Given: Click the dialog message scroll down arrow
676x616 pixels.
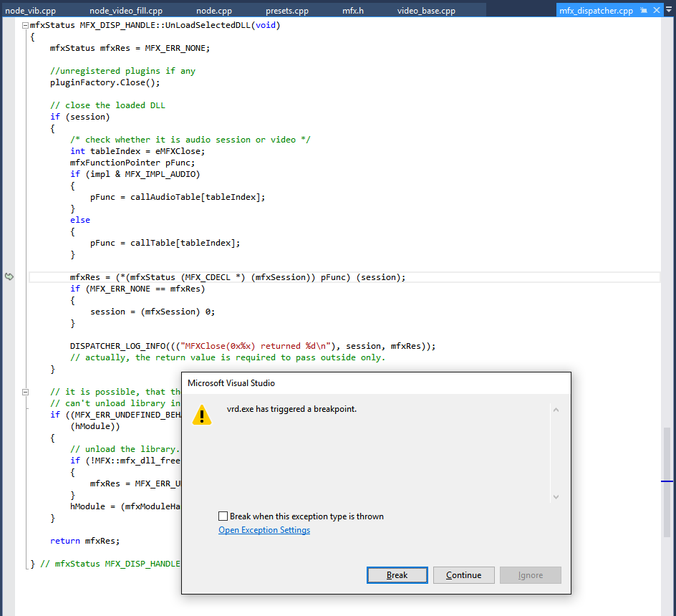Looking at the screenshot, I should tap(556, 497).
